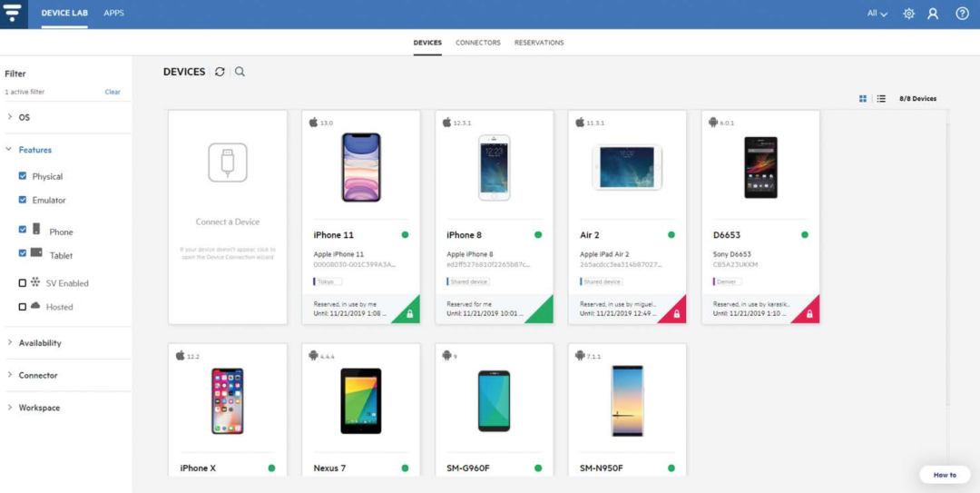The height and width of the screenshot is (493, 980).
Task: Click the app logo icon in header
Action: coord(13,13)
